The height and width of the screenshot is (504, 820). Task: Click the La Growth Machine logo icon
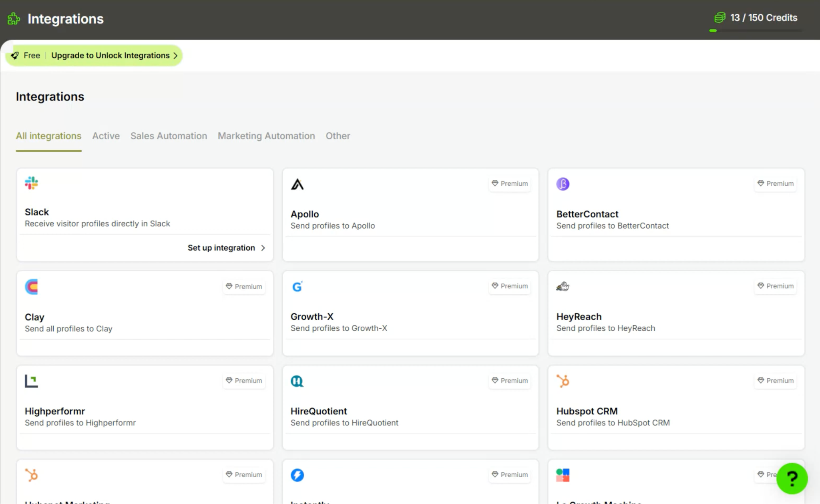[x=563, y=475]
